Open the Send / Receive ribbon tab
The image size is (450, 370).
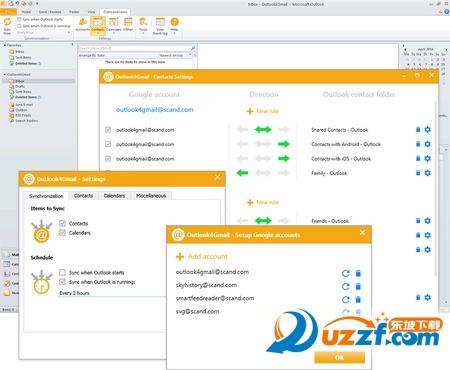(50, 12)
